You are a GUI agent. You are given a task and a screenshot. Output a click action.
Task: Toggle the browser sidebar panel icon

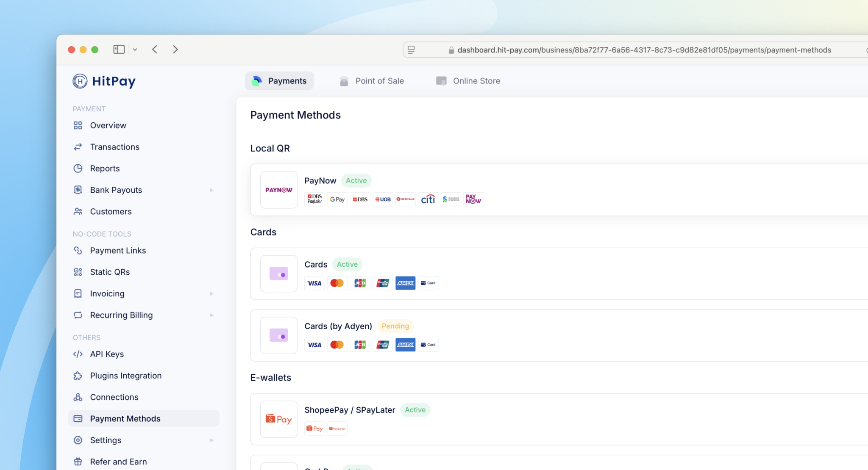(119, 50)
